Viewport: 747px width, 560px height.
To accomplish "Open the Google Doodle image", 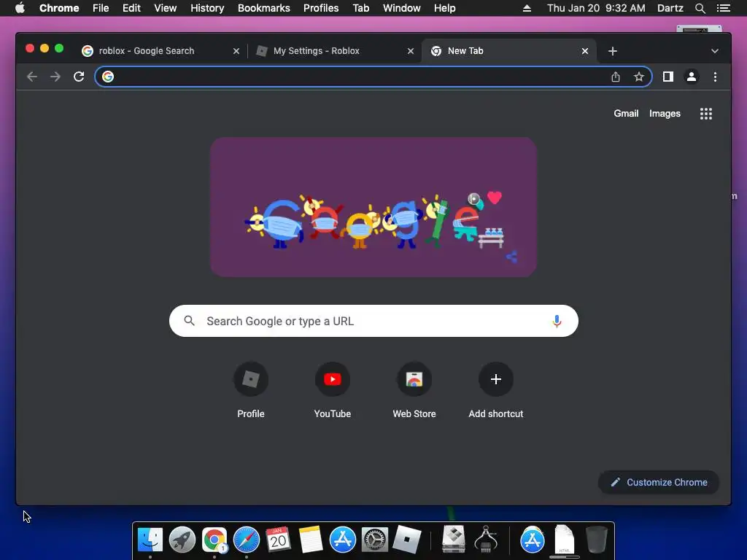I will 373,207.
